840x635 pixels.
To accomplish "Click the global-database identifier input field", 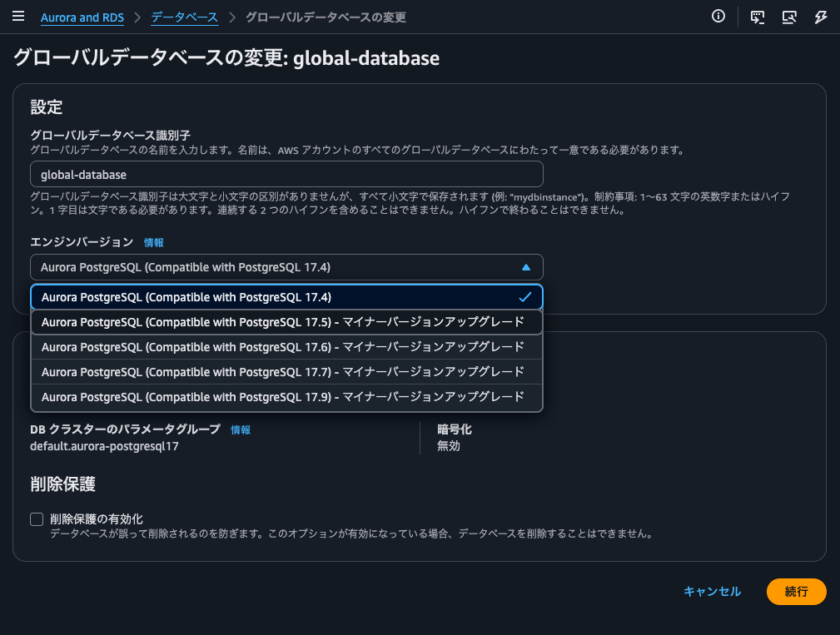I will 286,174.
